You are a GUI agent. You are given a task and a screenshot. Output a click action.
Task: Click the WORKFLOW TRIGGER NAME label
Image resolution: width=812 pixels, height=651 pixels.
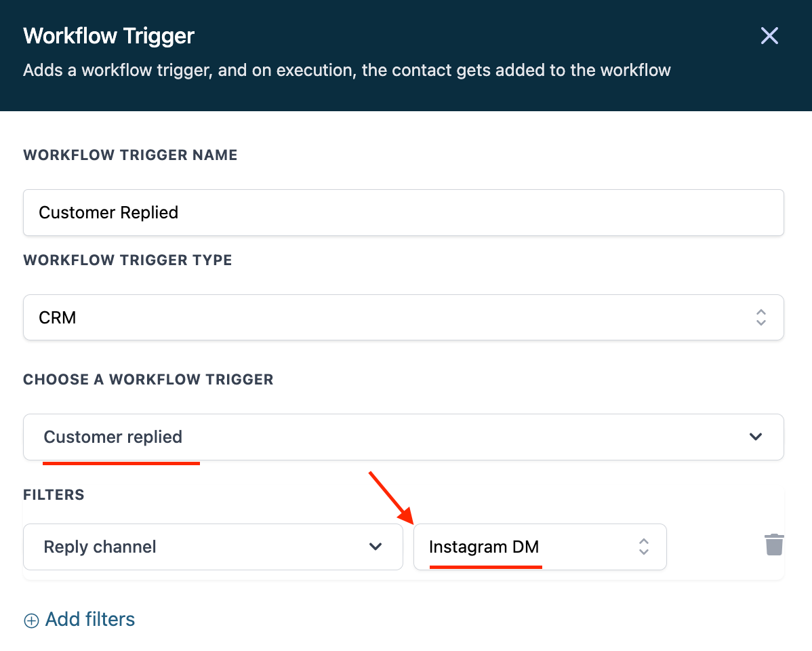point(130,155)
